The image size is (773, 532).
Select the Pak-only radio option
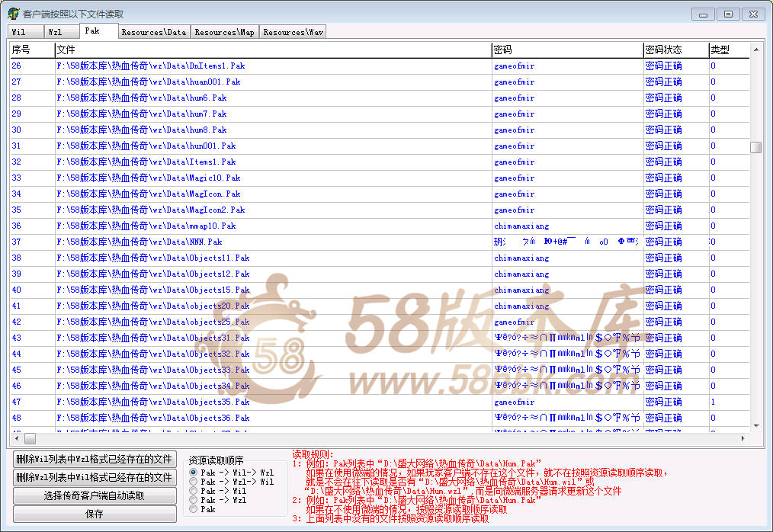click(194, 509)
